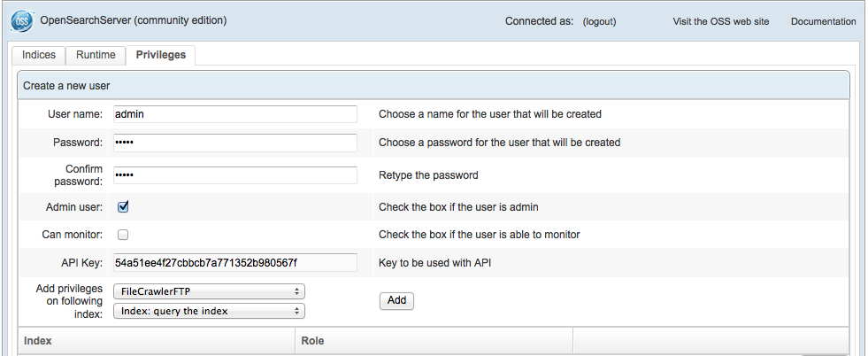Click the 'Create a new user' panel header
Viewport: 868px width, 356px height.
(x=66, y=86)
